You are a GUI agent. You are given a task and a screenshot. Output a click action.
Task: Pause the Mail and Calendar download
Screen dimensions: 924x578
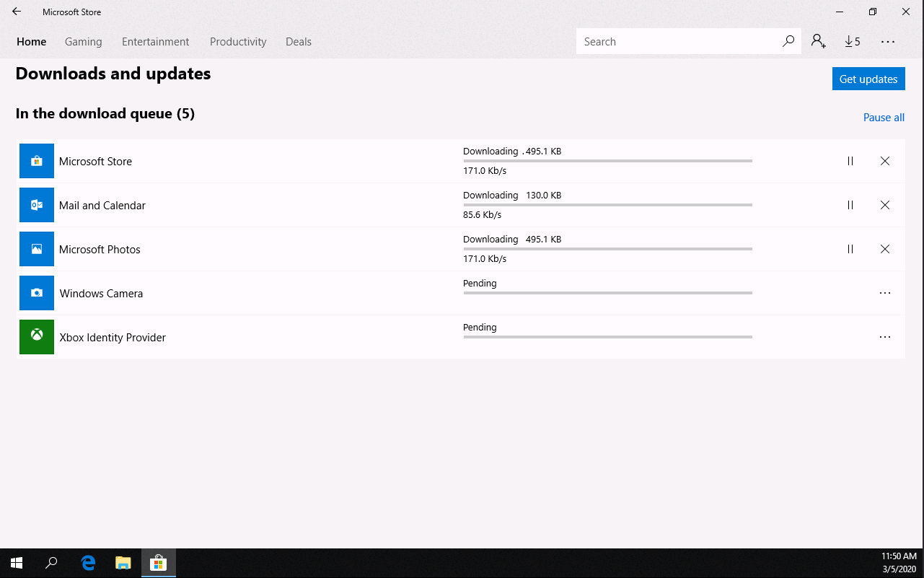850,205
